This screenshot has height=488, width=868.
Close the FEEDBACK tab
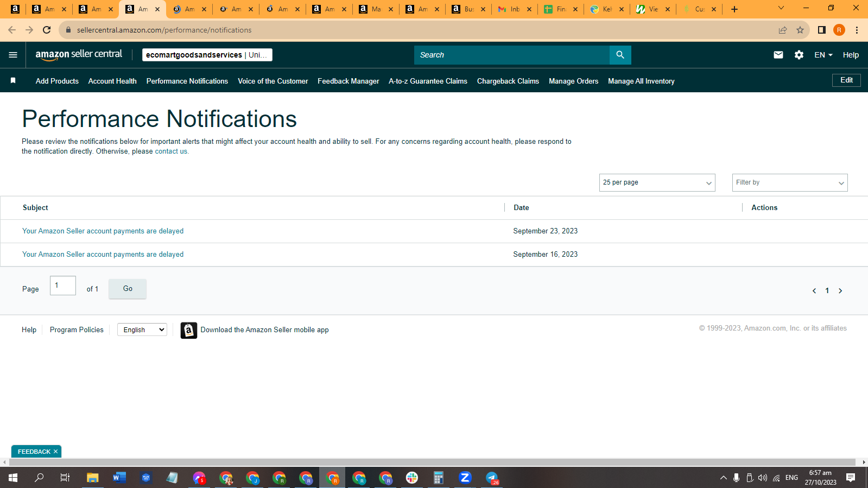click(x=55, y=452)
